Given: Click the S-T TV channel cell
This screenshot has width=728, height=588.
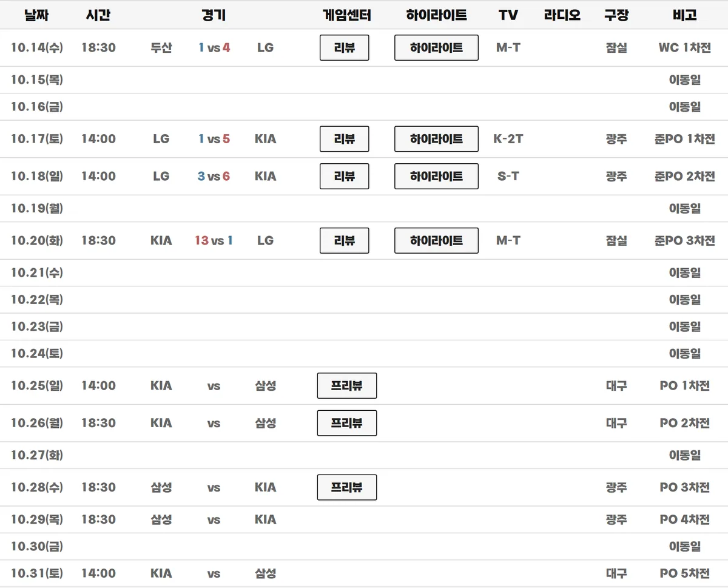Looking at the screenshot, I should [508, 177].
